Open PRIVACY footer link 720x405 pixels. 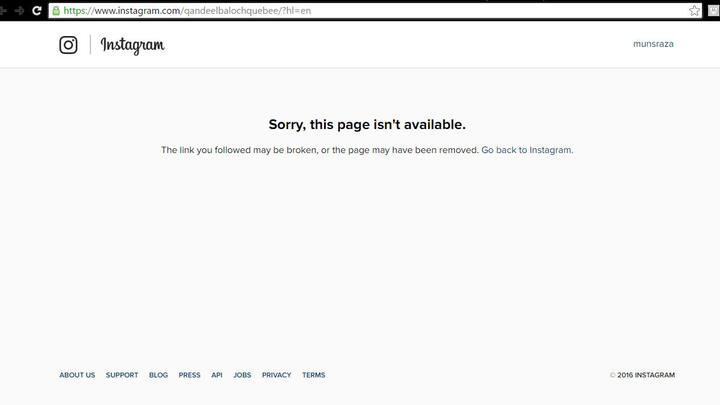[x=276, y=375]
